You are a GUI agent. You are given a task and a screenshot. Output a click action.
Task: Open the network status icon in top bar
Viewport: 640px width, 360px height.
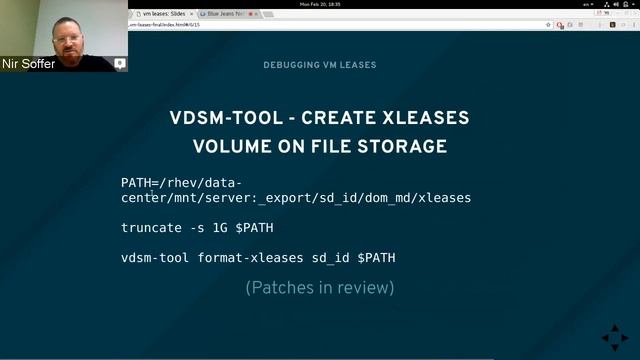[607, 4]
